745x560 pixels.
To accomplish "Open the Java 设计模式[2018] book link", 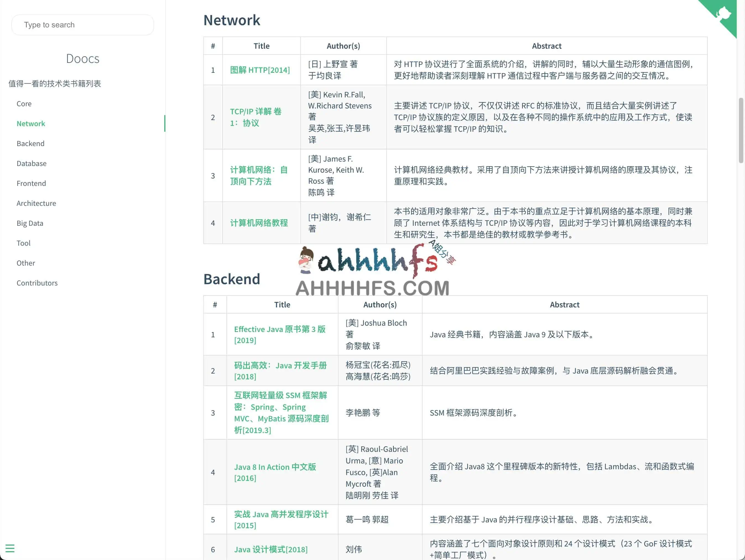I will point(270,549).
